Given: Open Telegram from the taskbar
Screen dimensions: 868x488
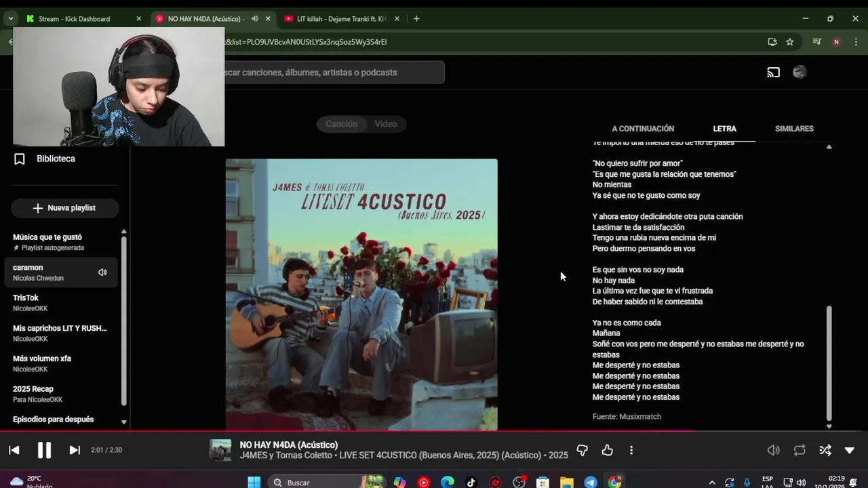Looking at the screenshot, I should pos(591,482).
